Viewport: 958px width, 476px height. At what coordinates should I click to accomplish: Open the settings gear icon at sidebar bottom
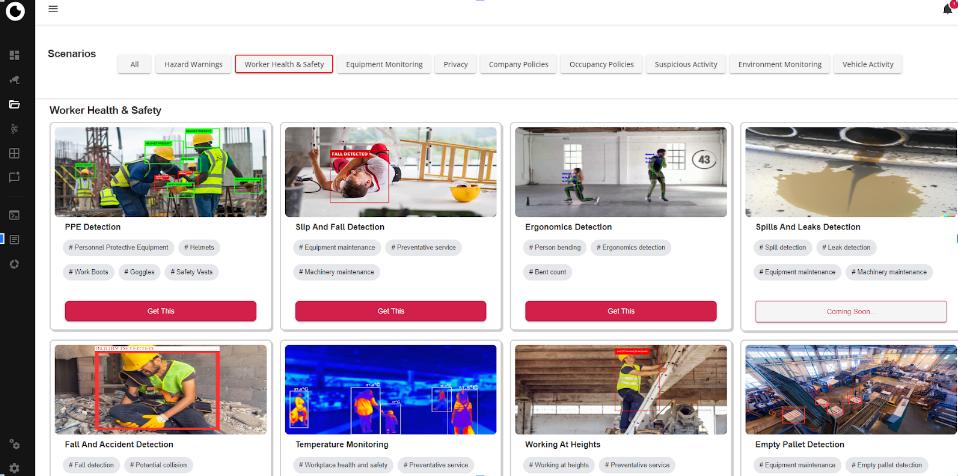click(x=14, y=467)
